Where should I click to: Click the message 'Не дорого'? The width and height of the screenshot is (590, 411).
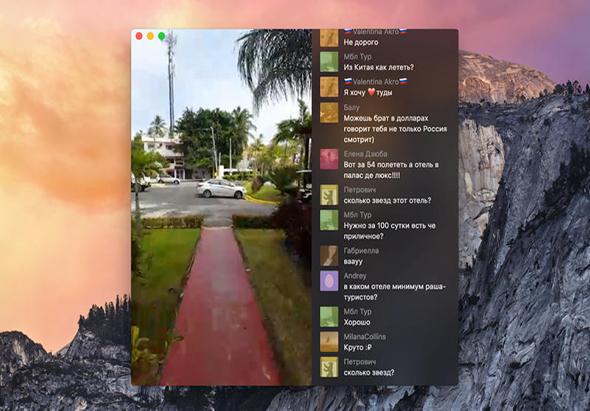pos(361,43)
